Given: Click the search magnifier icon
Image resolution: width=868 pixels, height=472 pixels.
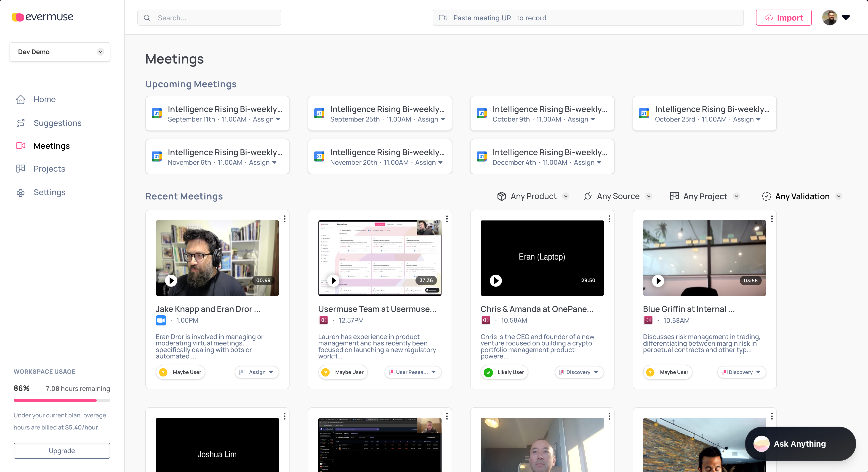Looking at the screenshot, I should [x=147, y=18].
